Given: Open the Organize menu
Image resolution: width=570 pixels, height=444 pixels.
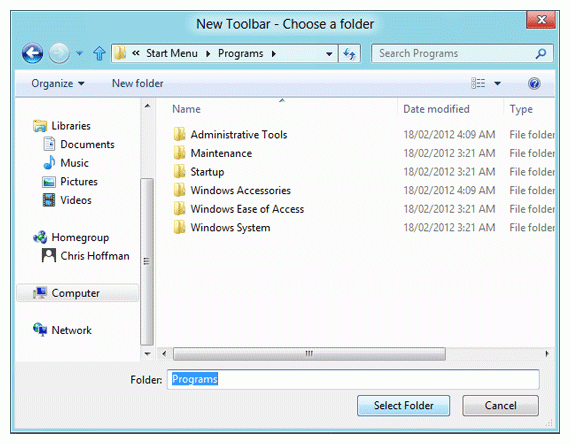Looking at the screenshot, I should [x=58, y=83].
